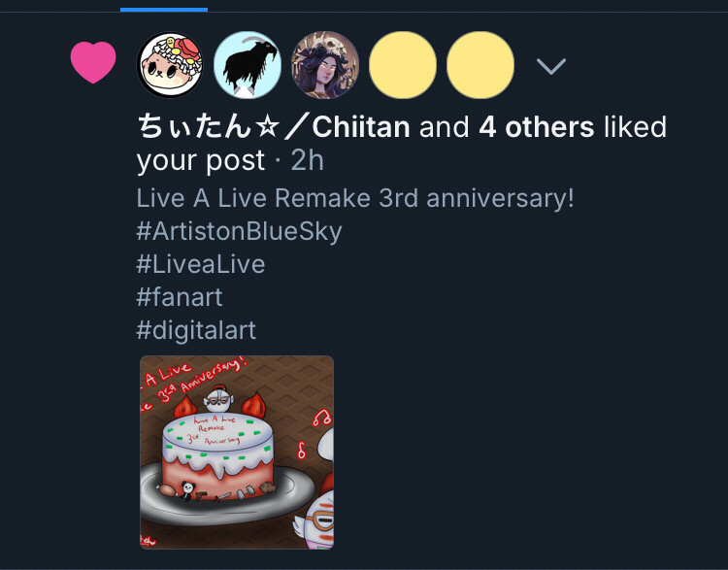Viewport: 728px width, 570px height.
Task: Open the black goat profile avatar
Action: (x=248, y=65)
